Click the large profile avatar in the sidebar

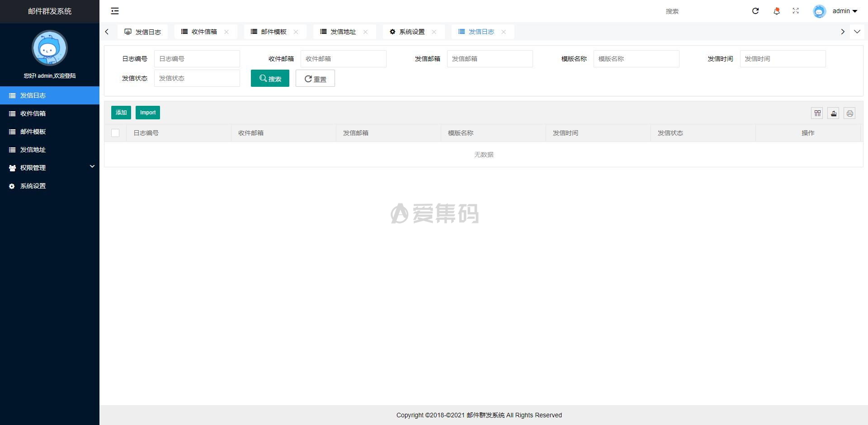click(50, 48)
